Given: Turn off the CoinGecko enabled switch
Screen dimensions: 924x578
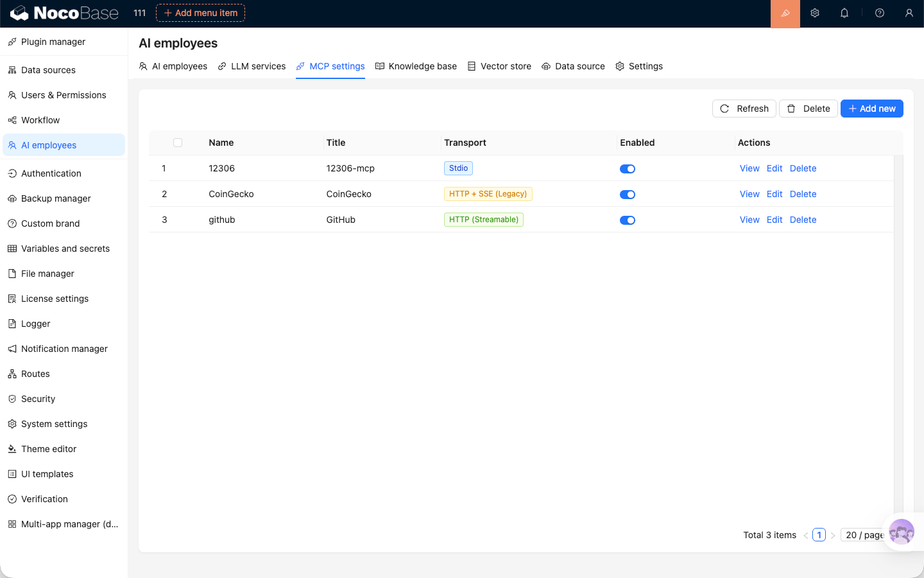Looking at the screenshot, I should (x=627, y=195).
